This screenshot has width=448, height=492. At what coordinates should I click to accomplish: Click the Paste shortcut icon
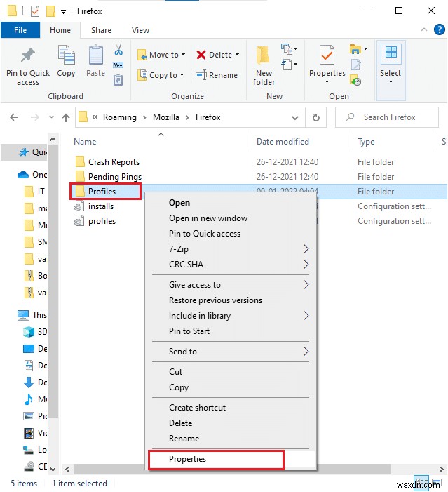(118, 80)
